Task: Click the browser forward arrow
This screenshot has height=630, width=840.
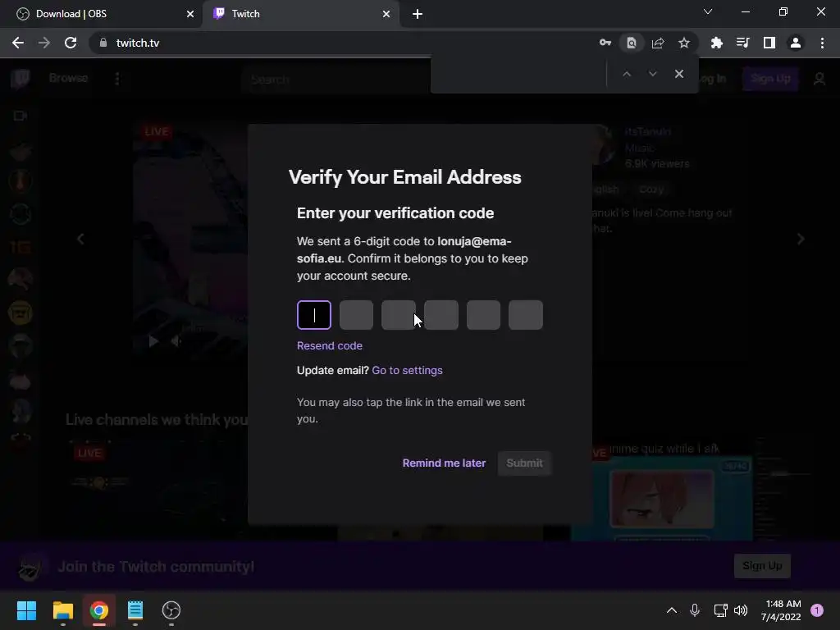Action: point(44,43)
